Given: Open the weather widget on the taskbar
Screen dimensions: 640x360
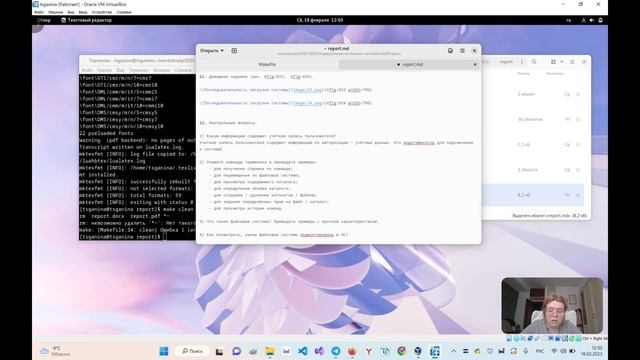Looking at the screenshot, I should [55, 351].
